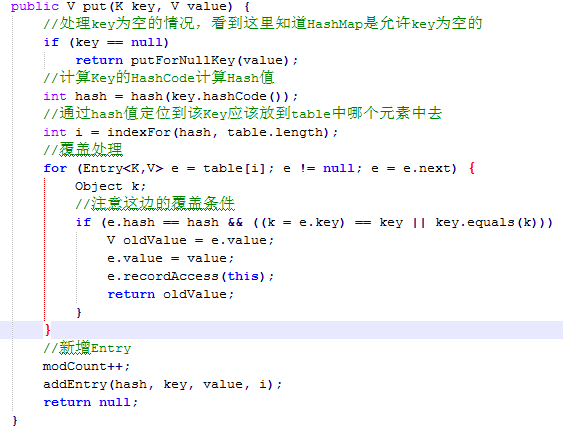Click the method's last closing brace

click(x=15, y=420)
